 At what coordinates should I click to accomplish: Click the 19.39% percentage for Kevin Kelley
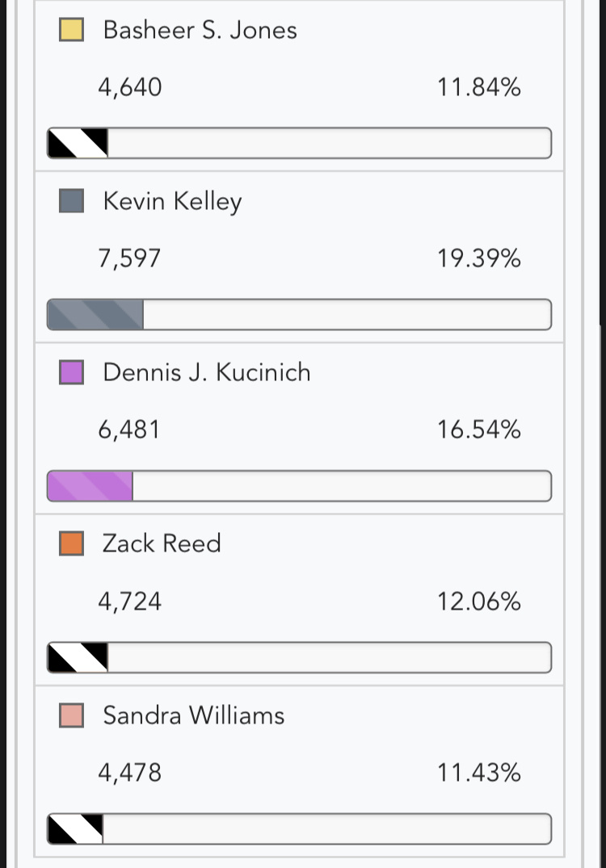point(479,258)
